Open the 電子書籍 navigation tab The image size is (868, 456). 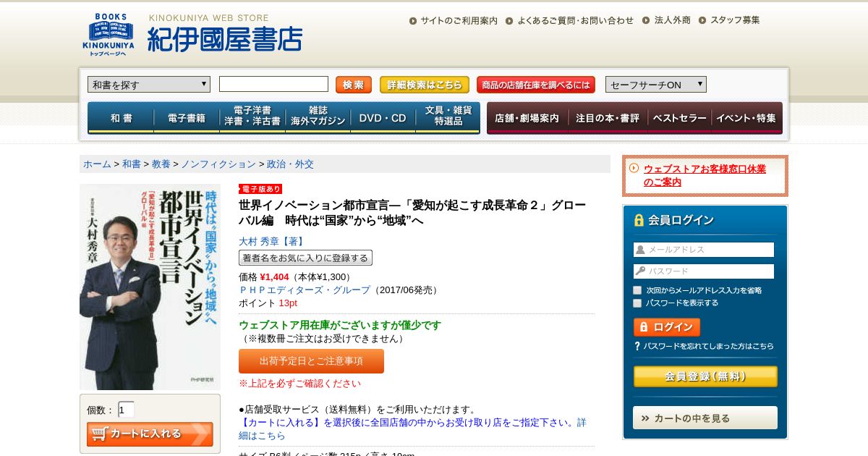[187, 118]
